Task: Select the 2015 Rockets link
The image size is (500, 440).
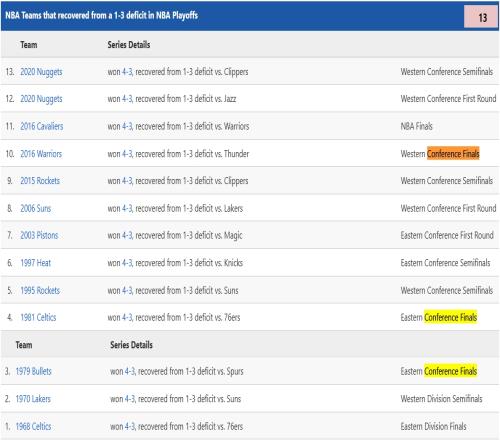Action: tap(40, 181)
